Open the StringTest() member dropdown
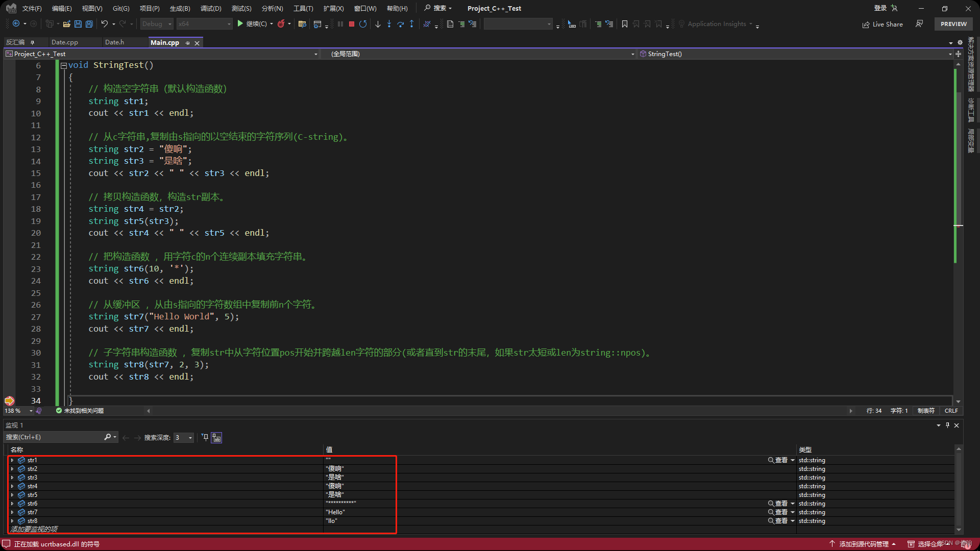The height and width of the screenshot is (551, 980). pyautogui.click(x=795, y=54)
